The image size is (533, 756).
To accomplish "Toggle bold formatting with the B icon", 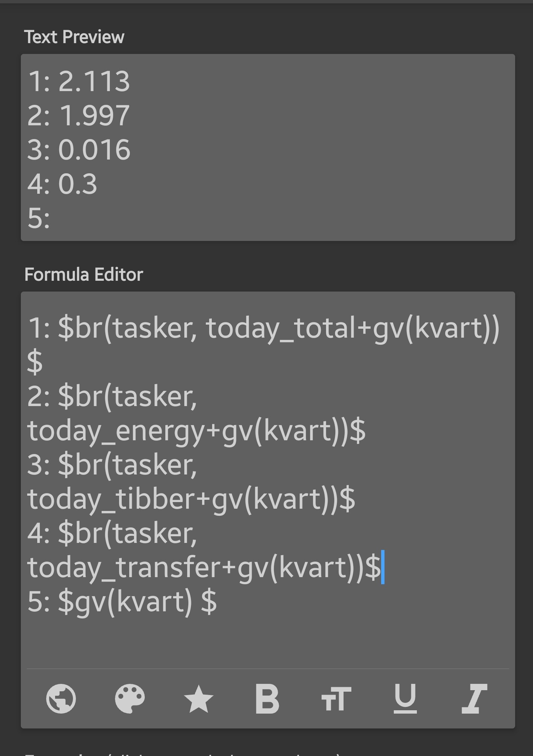I will 267,699.
